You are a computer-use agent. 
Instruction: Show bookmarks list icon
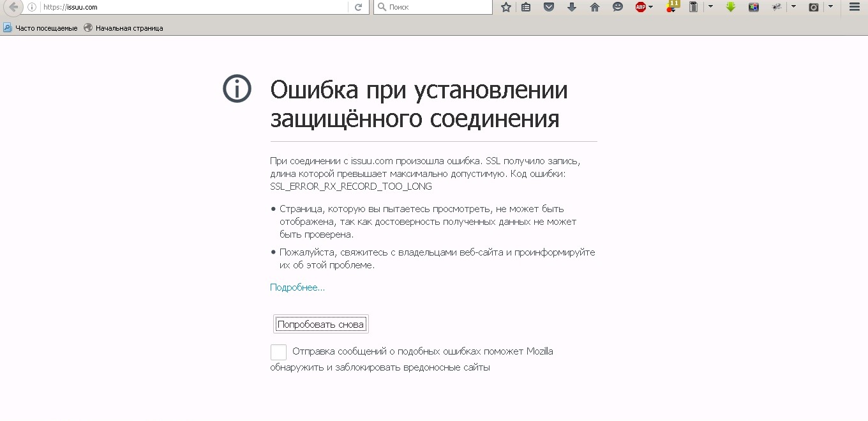(x=526, y=7)
